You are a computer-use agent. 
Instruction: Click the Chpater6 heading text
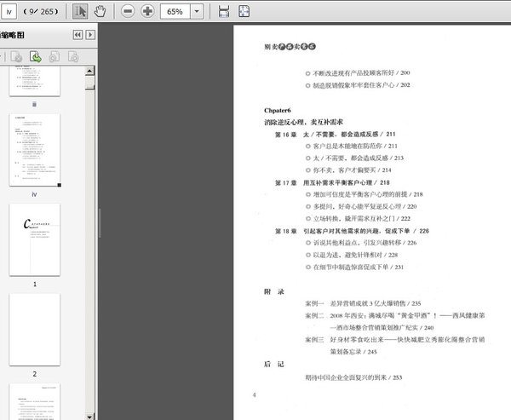[x=278, y=110]
